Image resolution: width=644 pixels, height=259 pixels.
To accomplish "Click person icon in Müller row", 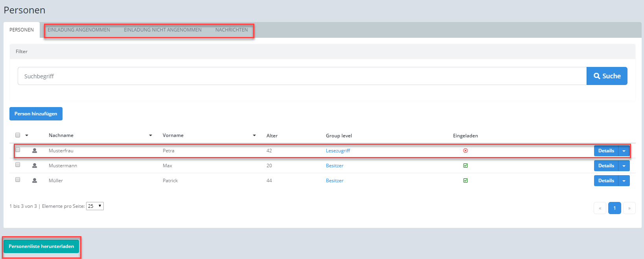I will point(35,181).
